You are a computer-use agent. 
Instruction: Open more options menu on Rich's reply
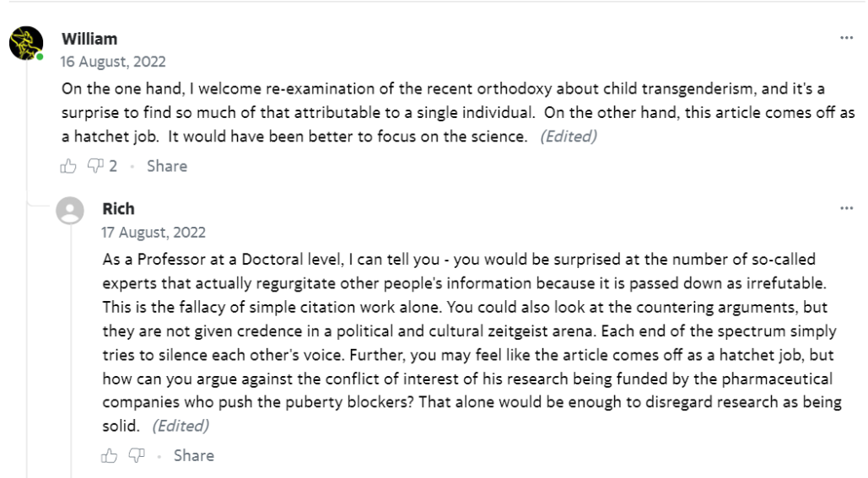pos(846,208)
